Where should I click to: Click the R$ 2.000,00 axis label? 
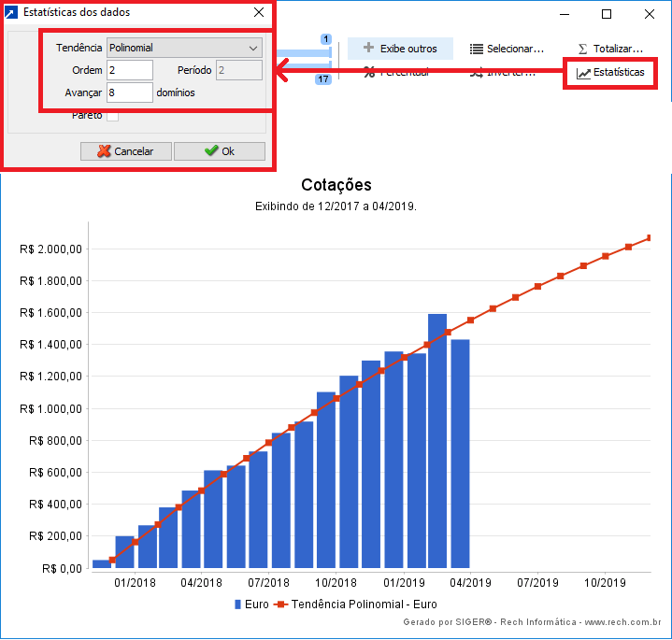(x=50, y=249)
